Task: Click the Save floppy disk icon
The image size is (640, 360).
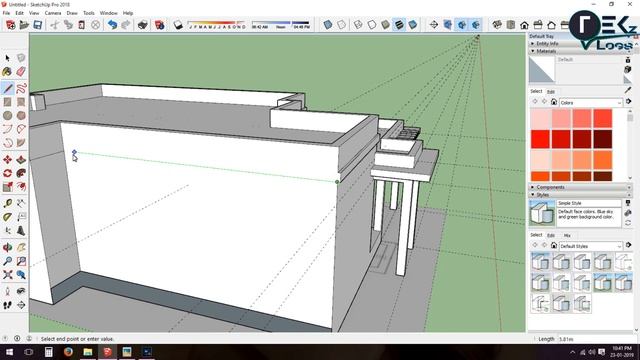Action: (38, 25)
